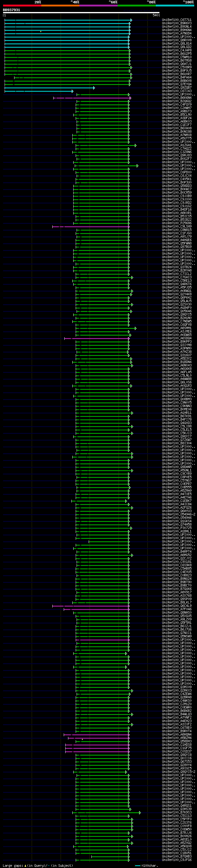Image resolution: width=197 pixels, height=868 pixels.
Task: Click the query name BB937931
Action: tap(11, 10)
